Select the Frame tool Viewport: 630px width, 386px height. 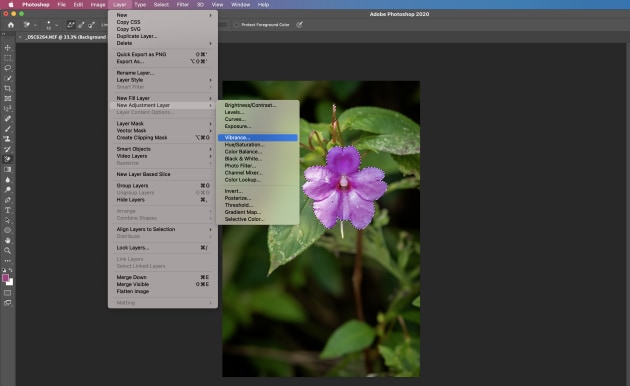coord(8,98)
